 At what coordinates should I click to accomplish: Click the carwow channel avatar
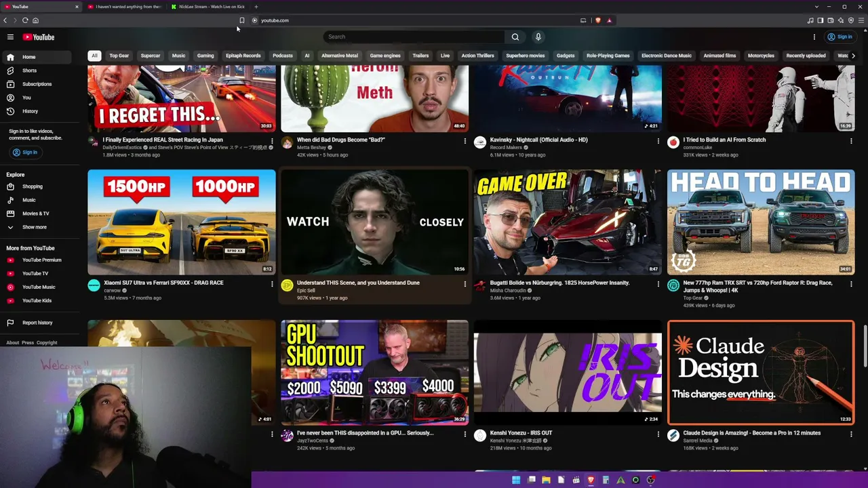[94, 285]
